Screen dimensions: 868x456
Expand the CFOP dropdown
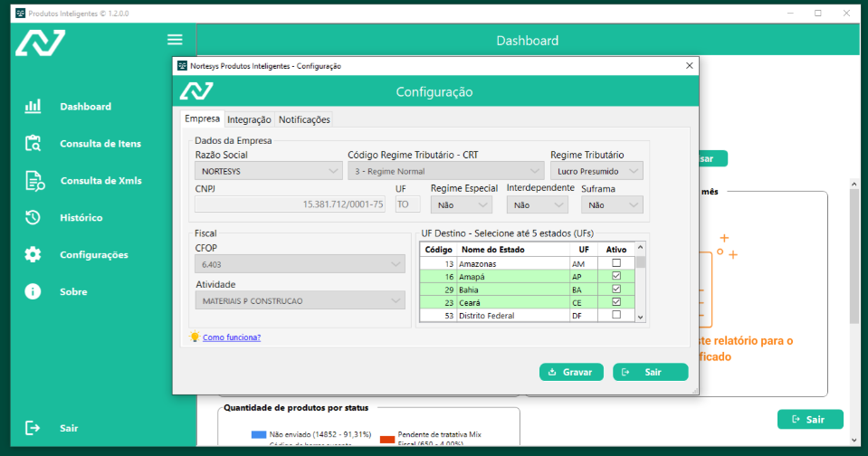[x=300, y=264]
